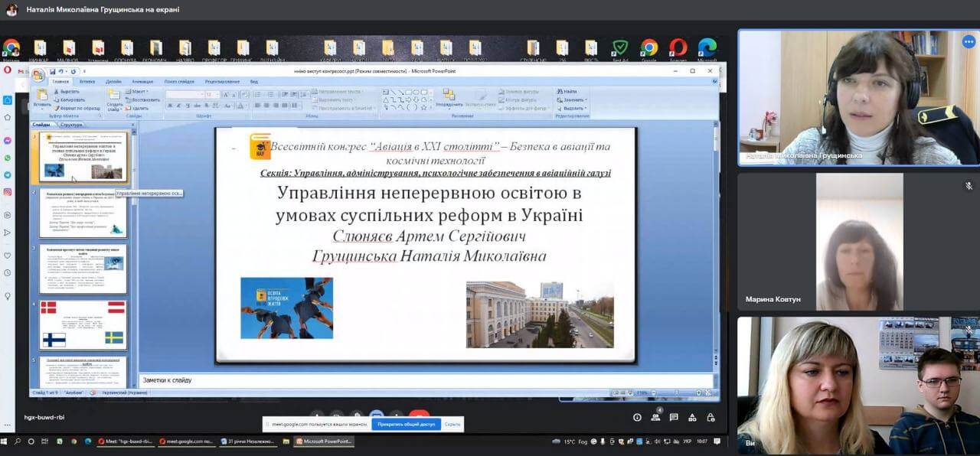Switch to the Structure (Структура) pane tab

[70, 124]
